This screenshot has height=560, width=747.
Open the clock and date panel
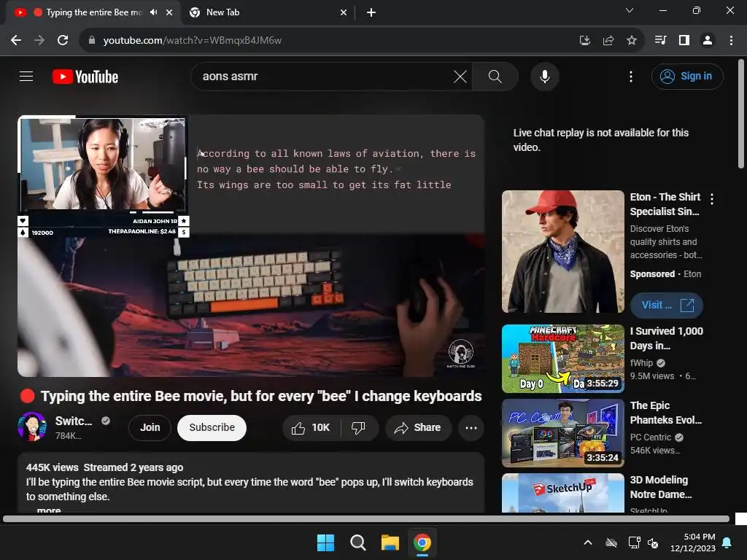tap(693, 542)
